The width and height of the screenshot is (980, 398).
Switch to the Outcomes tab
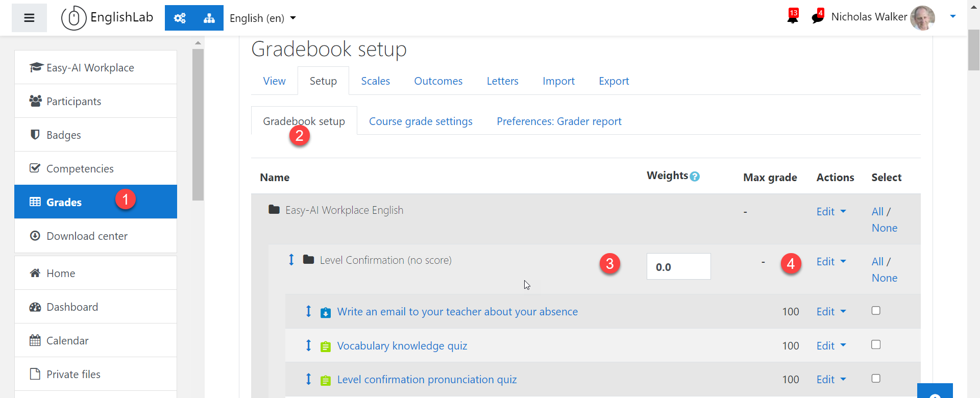438,81
